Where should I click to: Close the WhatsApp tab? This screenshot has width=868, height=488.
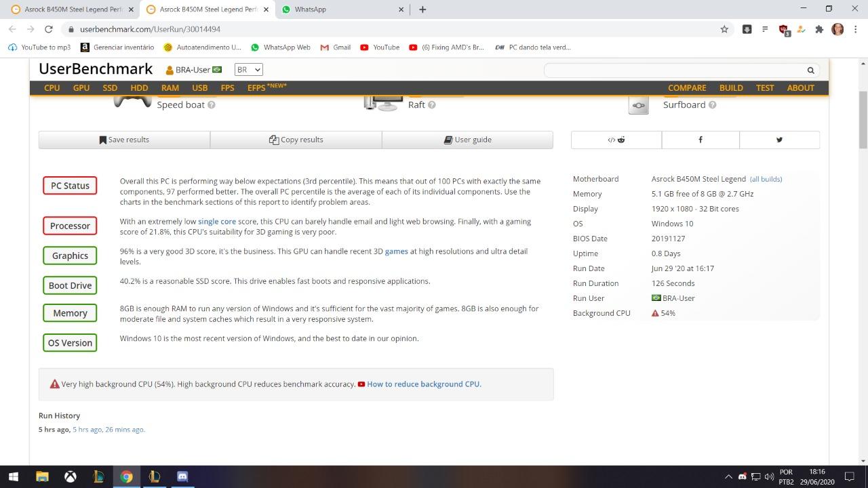401,9
